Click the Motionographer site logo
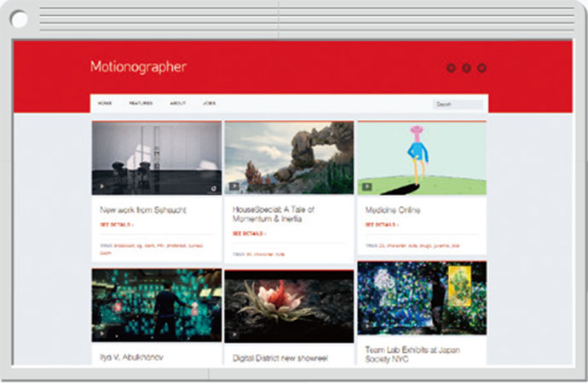This screenshot has height=383, width=588. (x=138, y=67)
